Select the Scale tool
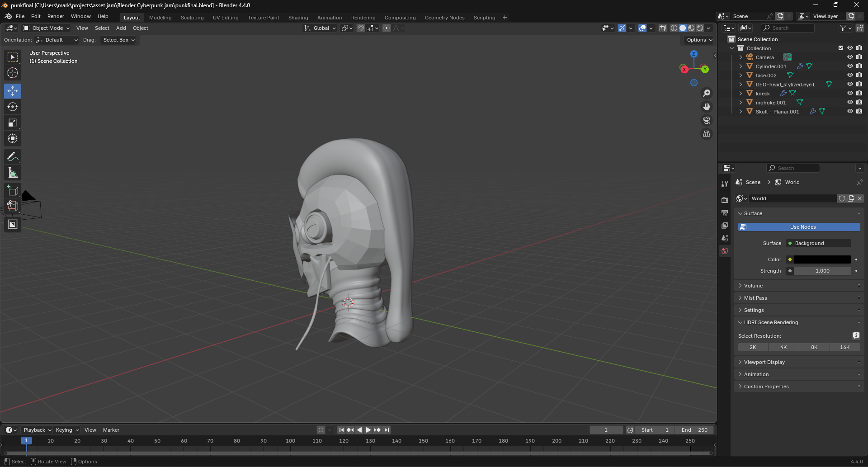 pyautogui.click(x=13, y=123)
